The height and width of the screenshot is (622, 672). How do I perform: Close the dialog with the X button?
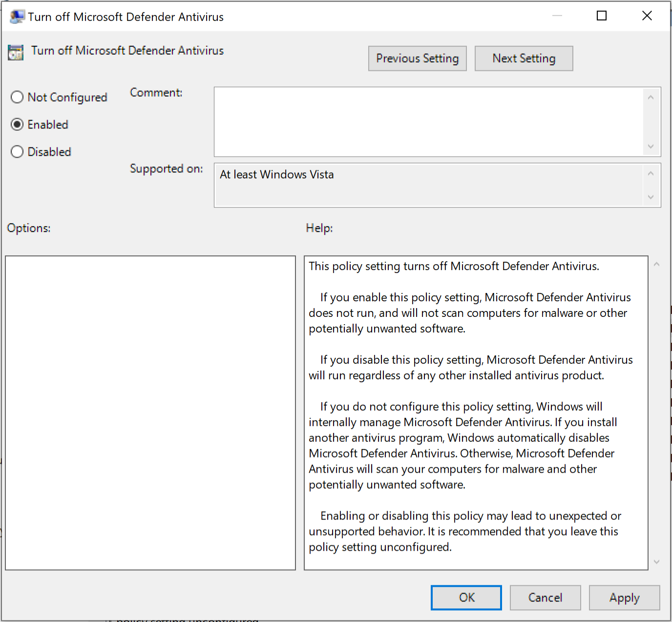tap(647, 16)
